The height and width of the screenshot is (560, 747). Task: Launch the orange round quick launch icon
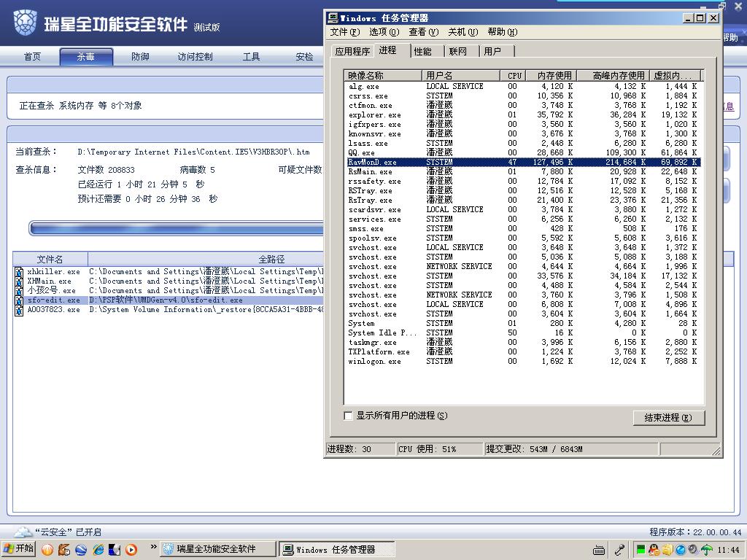pos(47,550)
